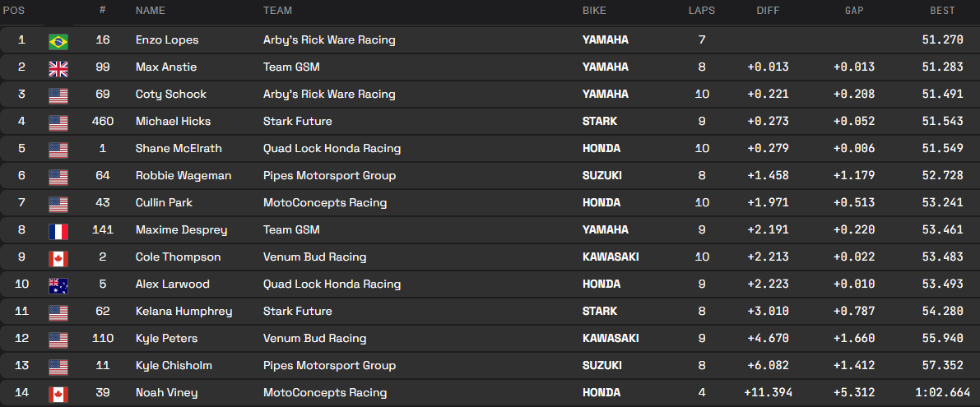Click the Brazil flag icon beside Enzo Lopes
Image resolution: width=980 pixels, height=407 pixels.
(58, 40)
